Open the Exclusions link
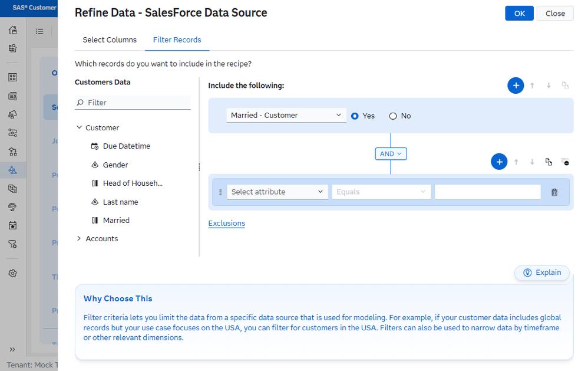Image resolution: width=588 pixels, height=371 pixels. (226, 223)
